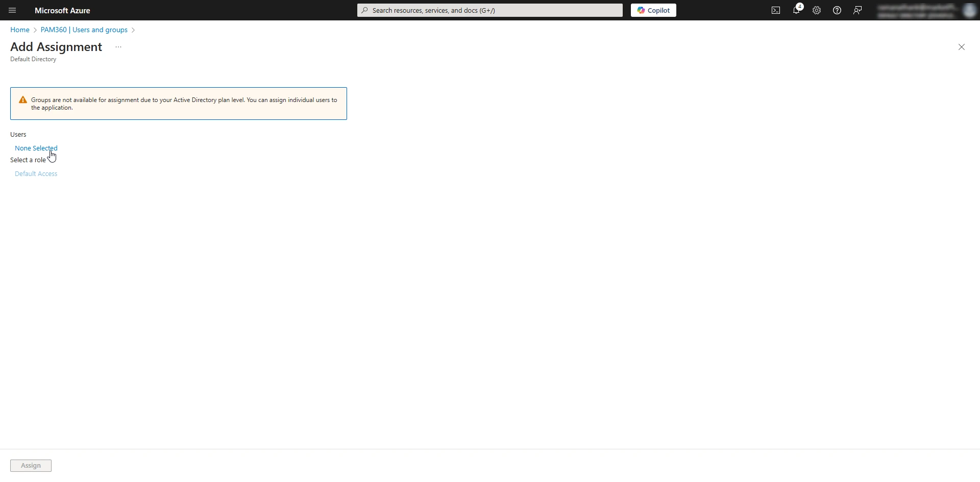The height and width of the screenshot is (482, 980).
Task: Toggle the Add Assignment context options
Action: click(118, 46)
